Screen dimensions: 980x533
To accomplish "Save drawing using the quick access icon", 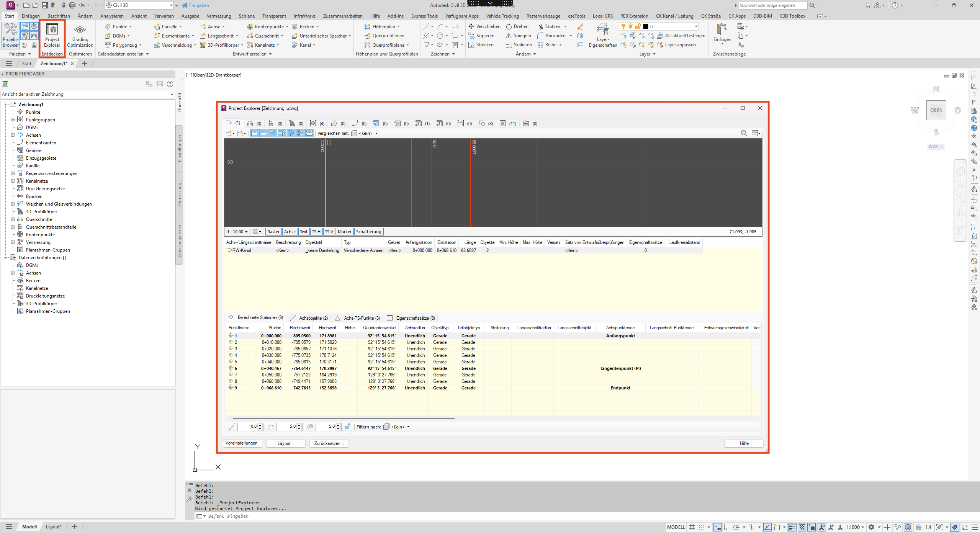I will (45, 5).
